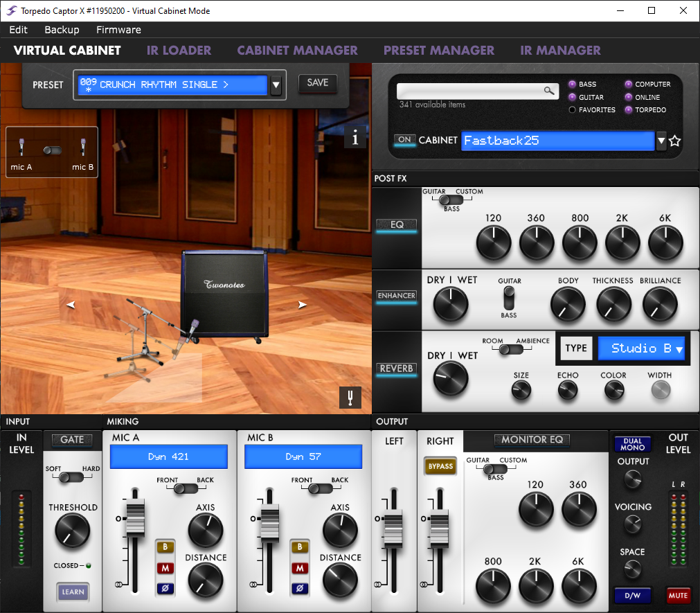Click the Fastback25 cabinet name field

557,141
